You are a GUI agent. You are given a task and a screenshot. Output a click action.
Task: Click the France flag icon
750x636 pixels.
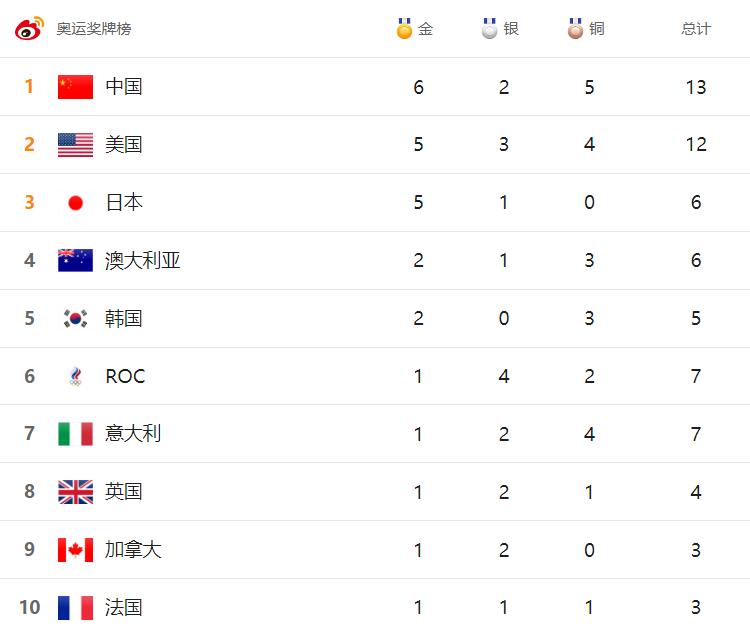click(76, 608)
